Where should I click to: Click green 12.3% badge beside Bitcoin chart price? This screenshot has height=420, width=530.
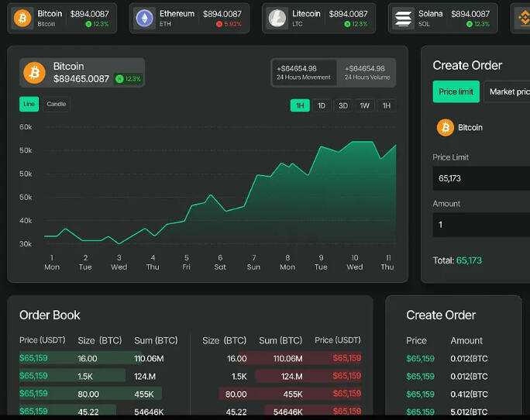129,79
